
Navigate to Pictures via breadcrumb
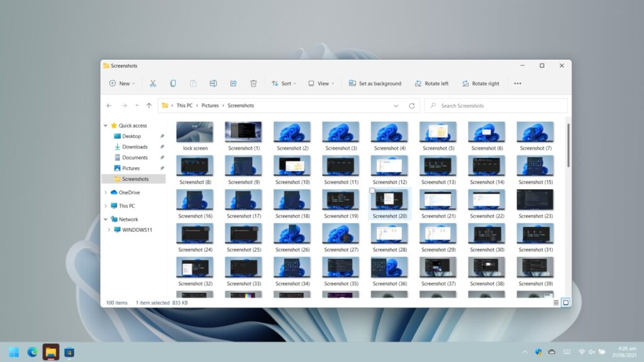coord(210,105)
